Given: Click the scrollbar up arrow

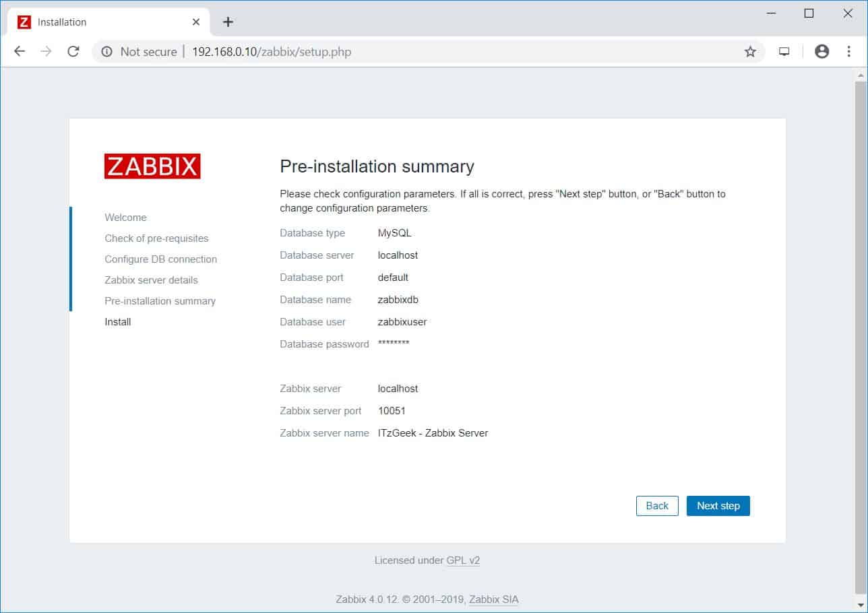Looking at the screenshot, I should tap(861, 74).
